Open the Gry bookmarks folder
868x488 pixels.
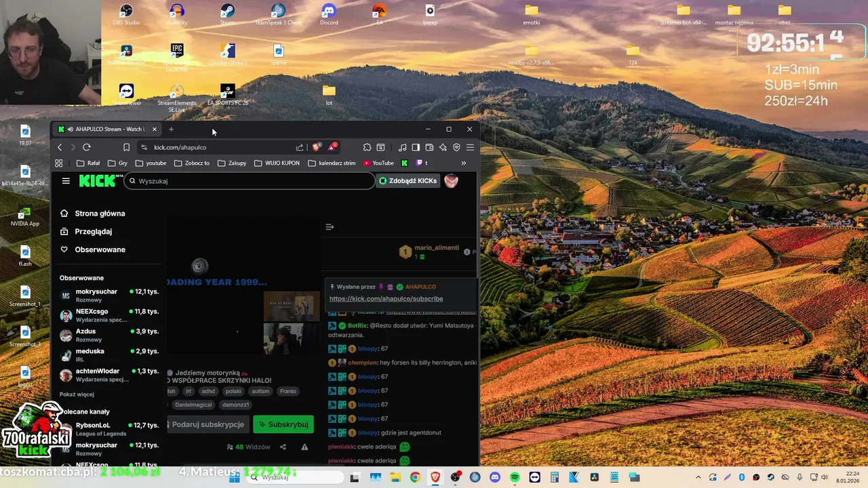click(117, 163)
